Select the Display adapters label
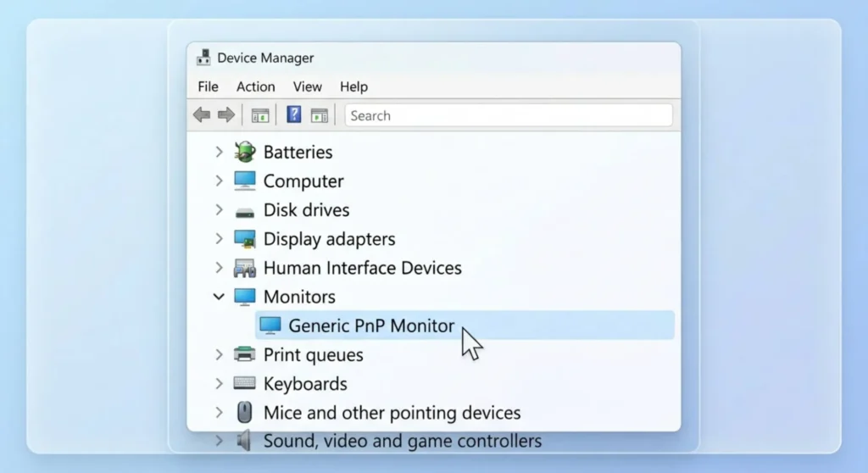 coord(330,239)
